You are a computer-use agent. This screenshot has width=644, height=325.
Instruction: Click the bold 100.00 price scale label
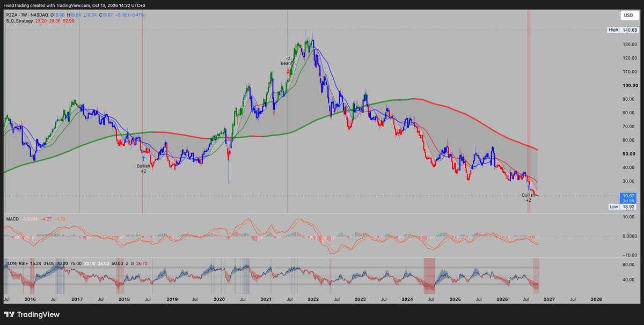(630, 85)
